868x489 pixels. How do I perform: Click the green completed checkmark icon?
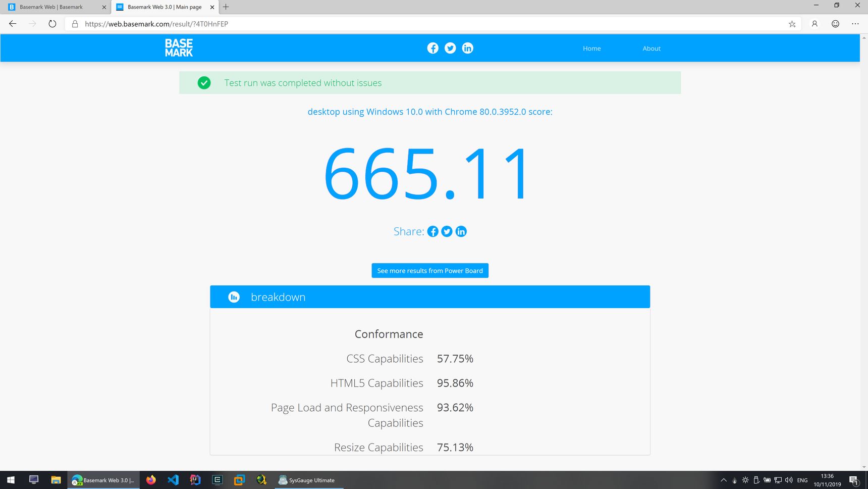(204, 83)
